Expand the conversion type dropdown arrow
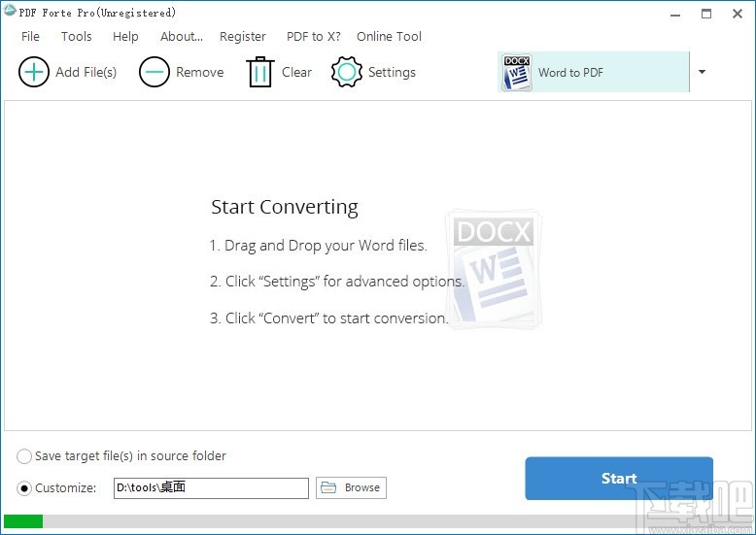The image size is (756, 535). 702,72
